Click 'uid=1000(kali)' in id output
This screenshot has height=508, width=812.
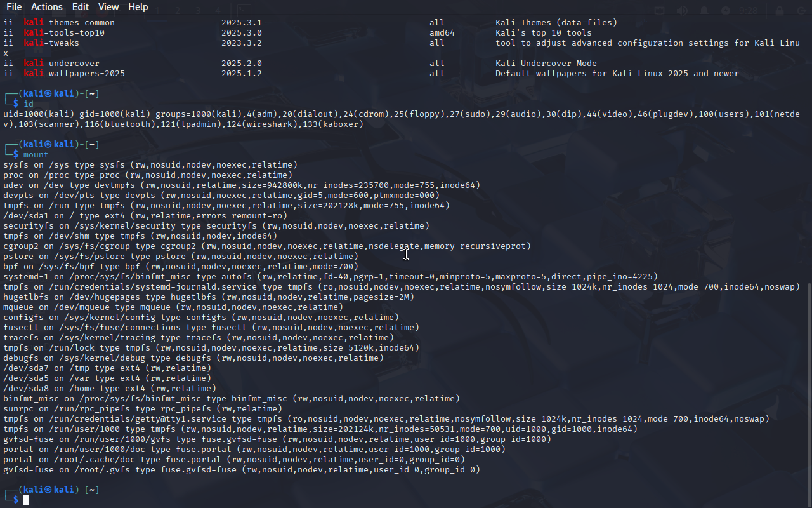point(39,114)
